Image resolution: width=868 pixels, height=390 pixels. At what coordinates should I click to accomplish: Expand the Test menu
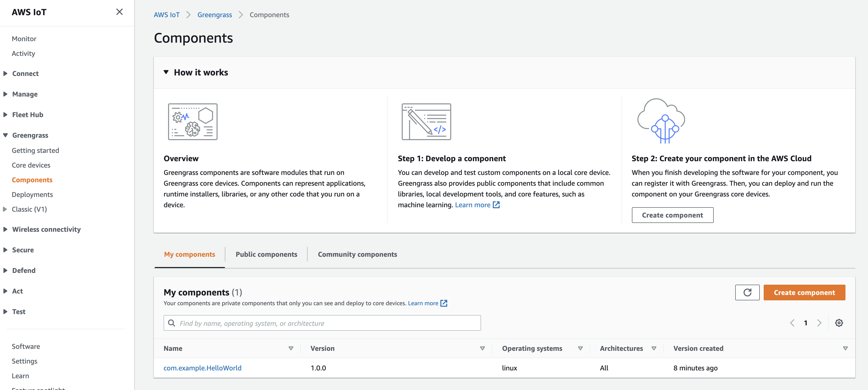(5, 311)
